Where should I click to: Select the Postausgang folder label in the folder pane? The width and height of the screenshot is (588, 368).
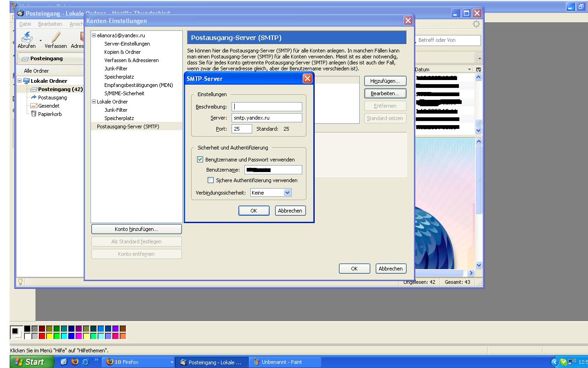point(52,98)
